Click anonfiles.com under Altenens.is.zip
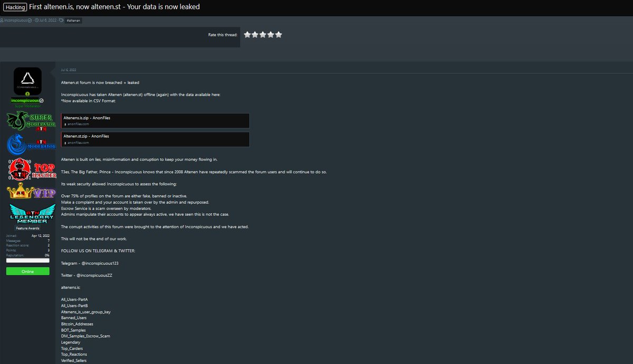Viewport: 633px width, 364px height. pos(77,124)
